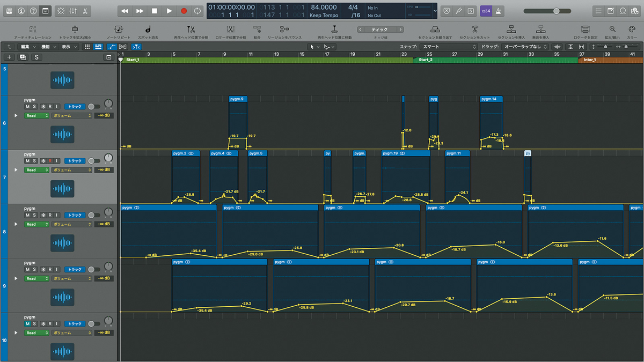This screenshot has height=362, width=644.
Task: Click the 拡大/縮小 magnifier toolbar icon
Action: coord(612,29)
